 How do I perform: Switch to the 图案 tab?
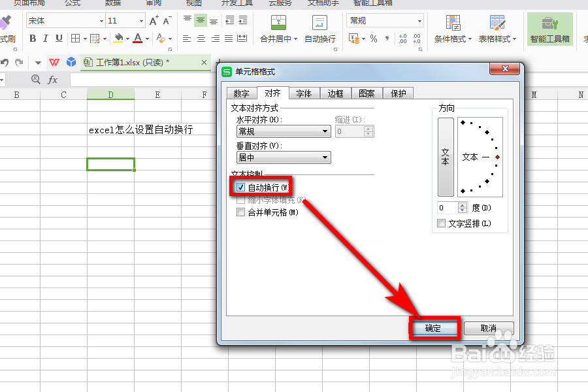pyautogui.click(x=367, y=93)
